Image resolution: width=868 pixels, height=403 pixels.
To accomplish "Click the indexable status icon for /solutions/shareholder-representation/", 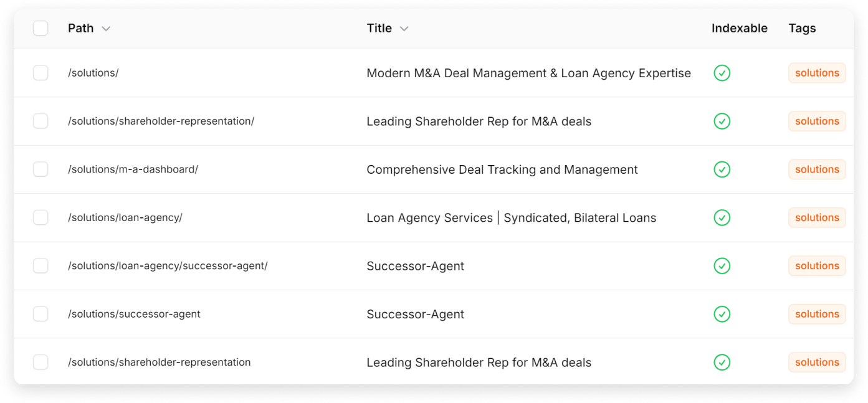I will tap(723, 121).
